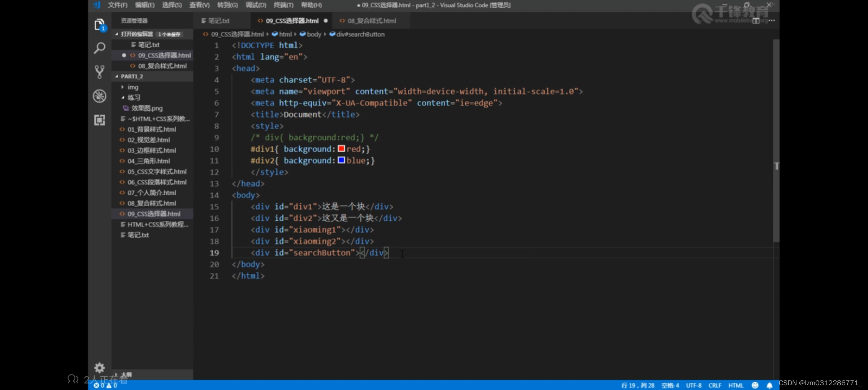Open the Manage gear icon
Image resolution: width=868 pixels, height=390 pixels.
click(x=100, y=368)
